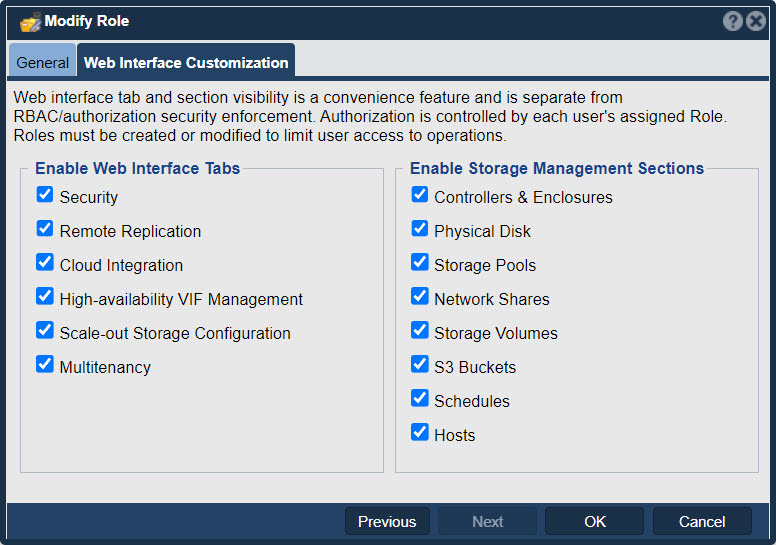Disable the Cloud Integration tab checkbox

coord(45,262)
